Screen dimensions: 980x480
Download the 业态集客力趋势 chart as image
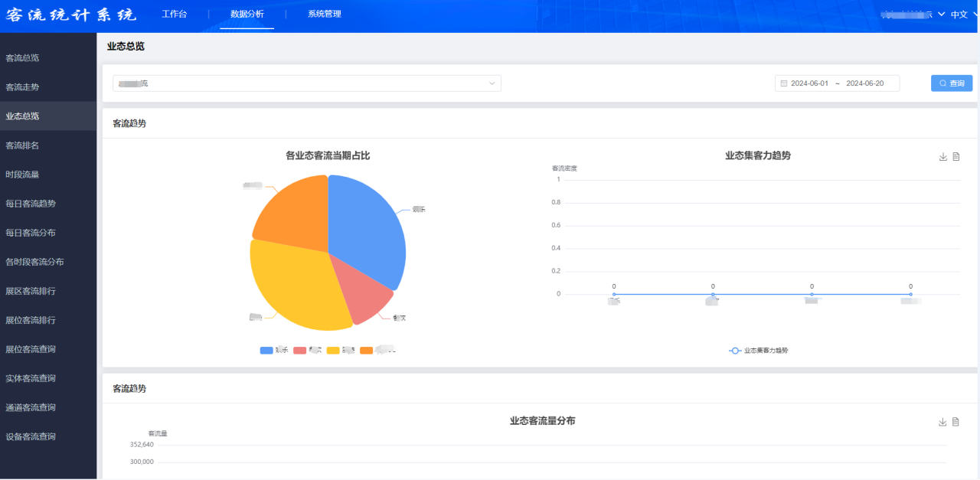click(x=942, y=155)
